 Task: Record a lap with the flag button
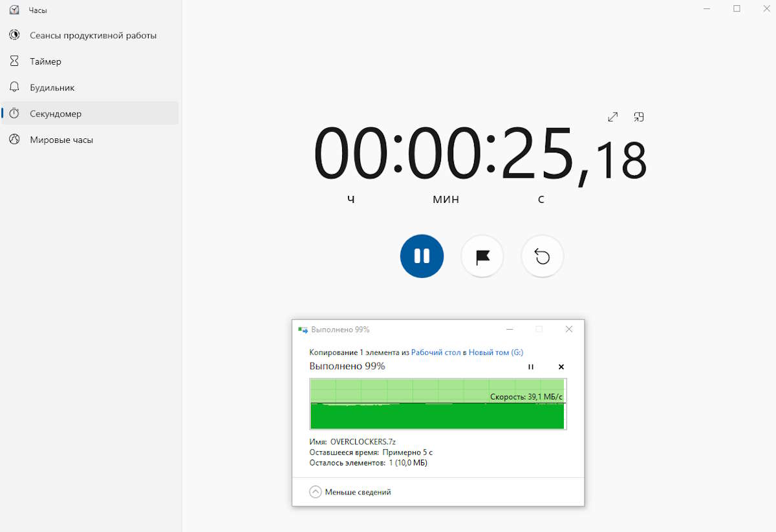pos(482,257)
